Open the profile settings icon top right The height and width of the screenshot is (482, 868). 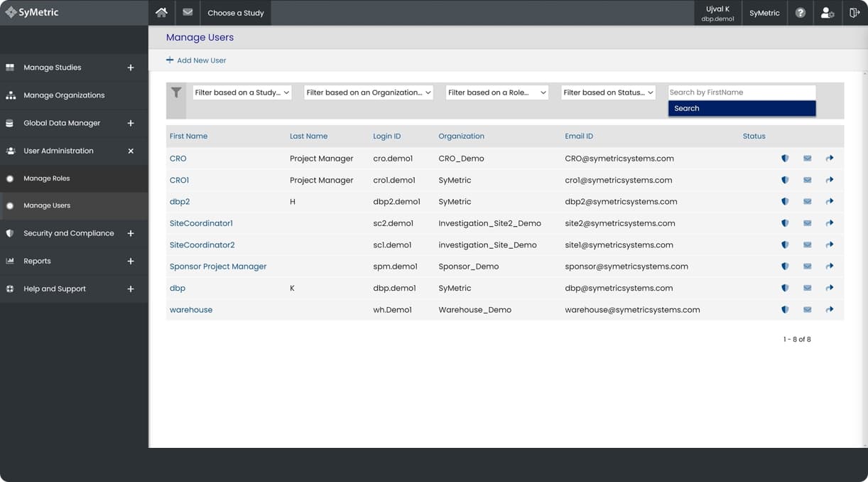[x=827, y=12]
